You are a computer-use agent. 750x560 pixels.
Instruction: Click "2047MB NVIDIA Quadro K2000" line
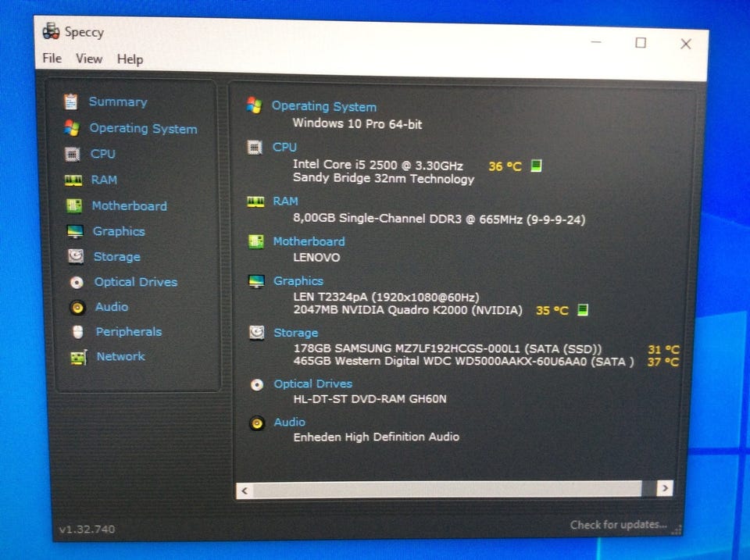[x=408, y=310]
